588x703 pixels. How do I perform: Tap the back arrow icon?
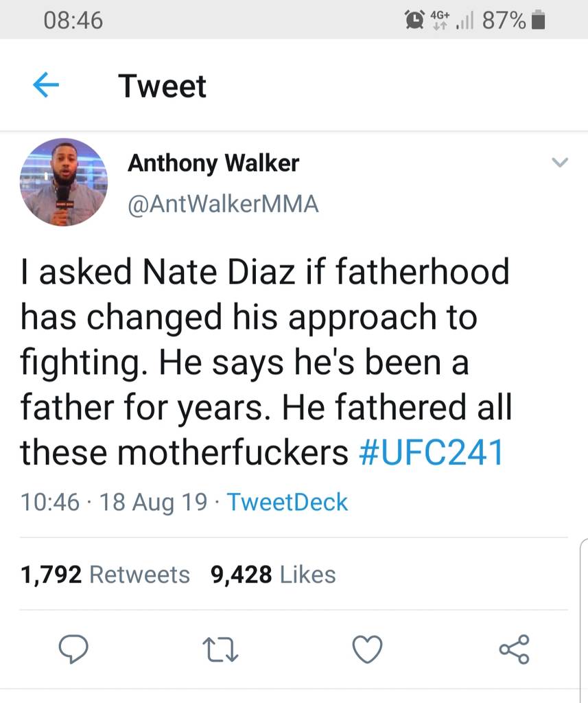[x=46, y=86]
